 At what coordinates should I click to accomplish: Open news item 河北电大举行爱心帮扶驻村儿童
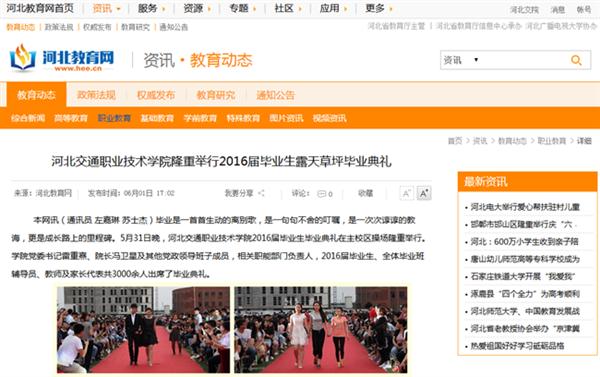tap(525, 207)
